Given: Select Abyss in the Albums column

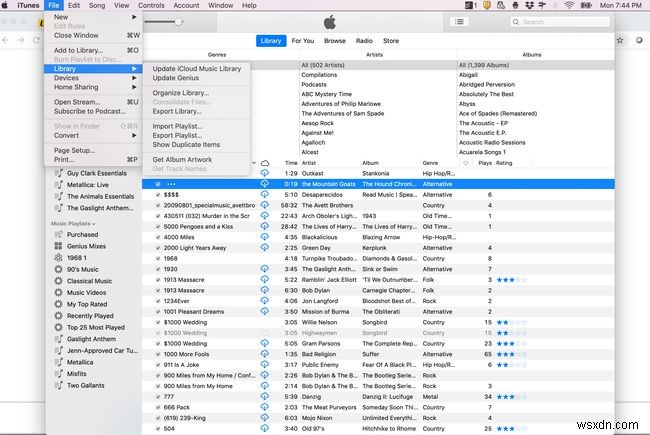Looking at the screenshot, I should coord(467,104).
